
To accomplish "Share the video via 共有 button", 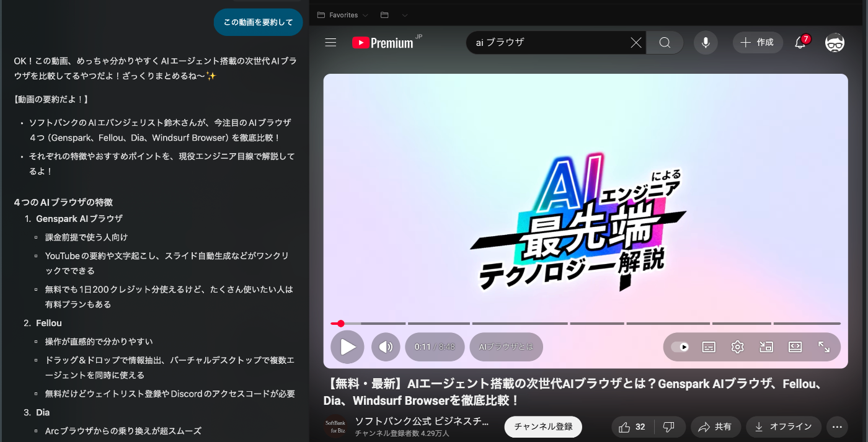I will (715, 427).
